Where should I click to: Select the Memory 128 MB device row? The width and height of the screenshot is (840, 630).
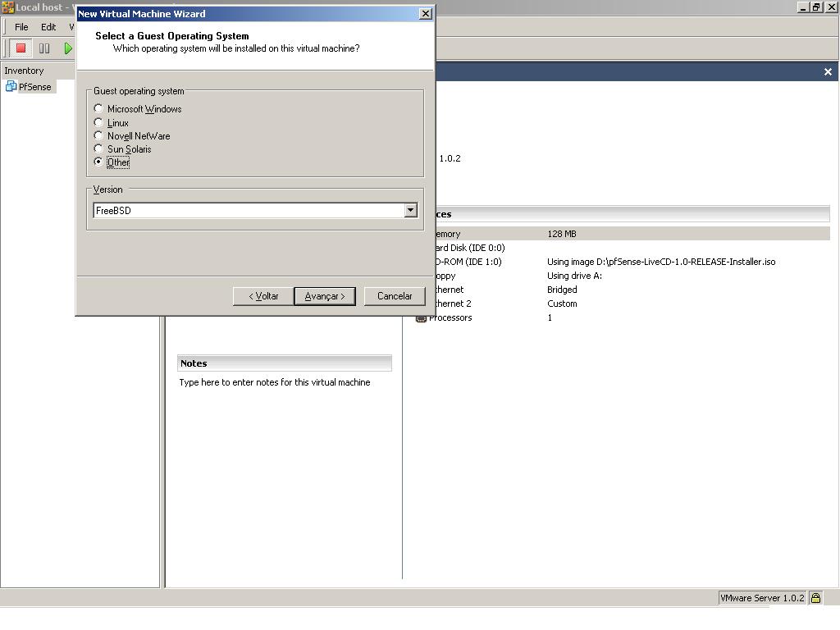pyautogui.click(x=623, y=234)
